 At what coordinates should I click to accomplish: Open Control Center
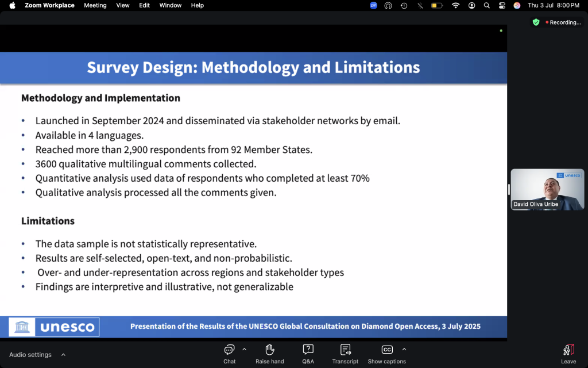point(502,5)
